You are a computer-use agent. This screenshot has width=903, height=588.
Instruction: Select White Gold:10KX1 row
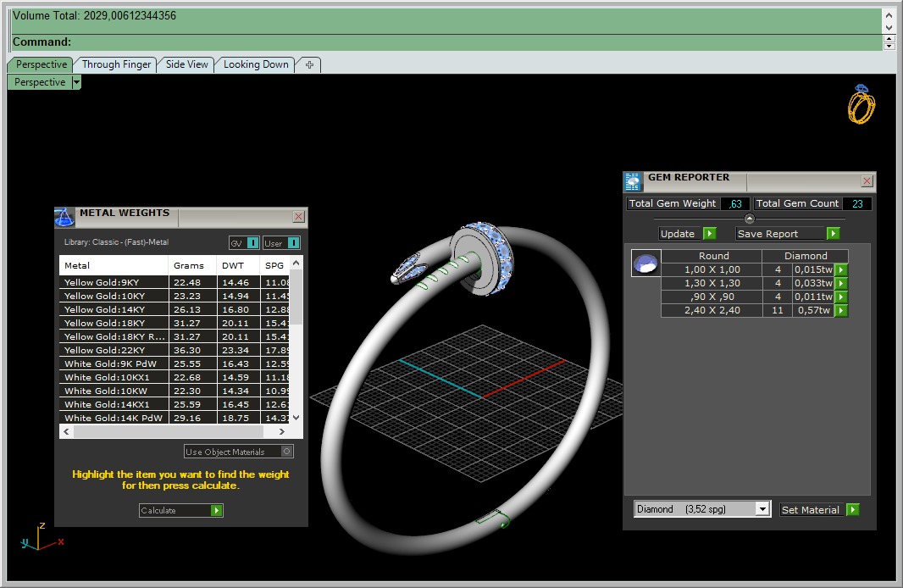click(174, 377)
